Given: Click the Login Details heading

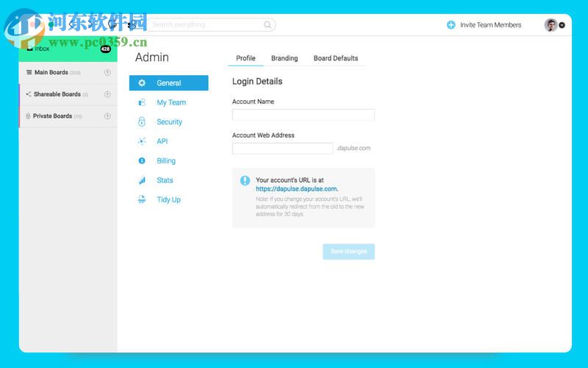Looking at the screenshot, I should click(x=257, y=82).
